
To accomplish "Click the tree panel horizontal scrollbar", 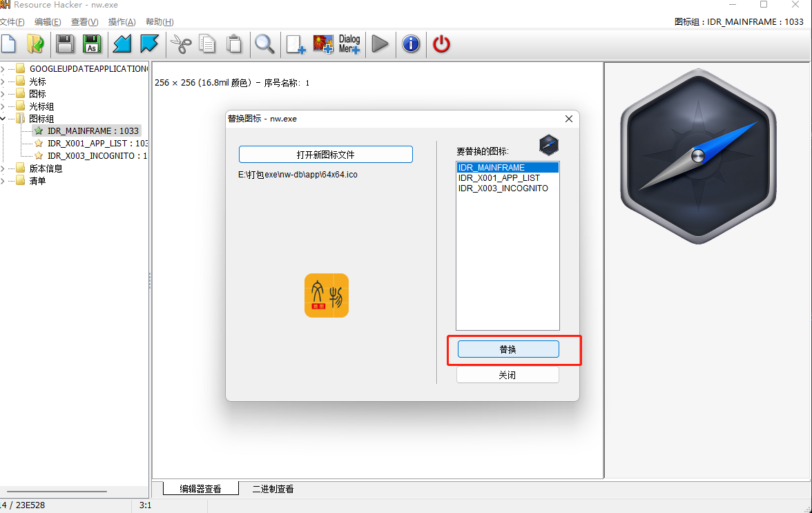I will click(x=57, y=492).
